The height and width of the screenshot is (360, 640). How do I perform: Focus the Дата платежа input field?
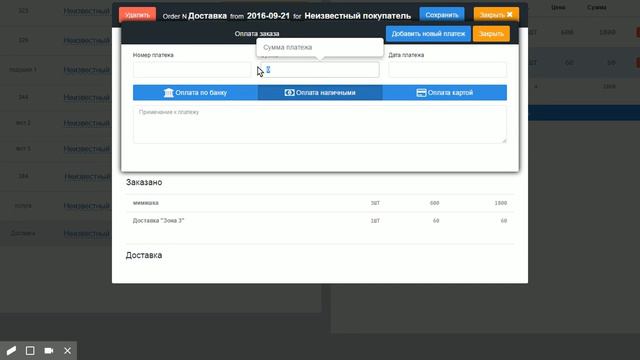(x=447, y=70)
